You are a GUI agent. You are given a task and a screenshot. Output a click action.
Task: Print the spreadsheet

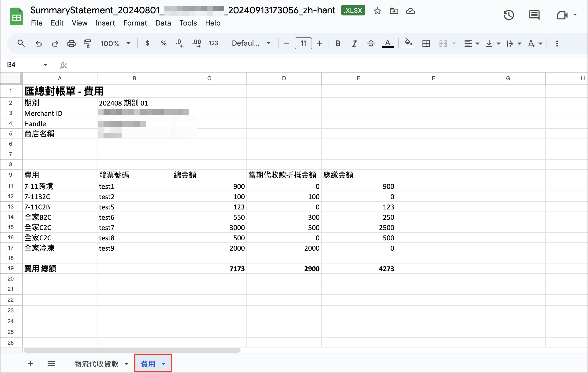coord(71,44)
